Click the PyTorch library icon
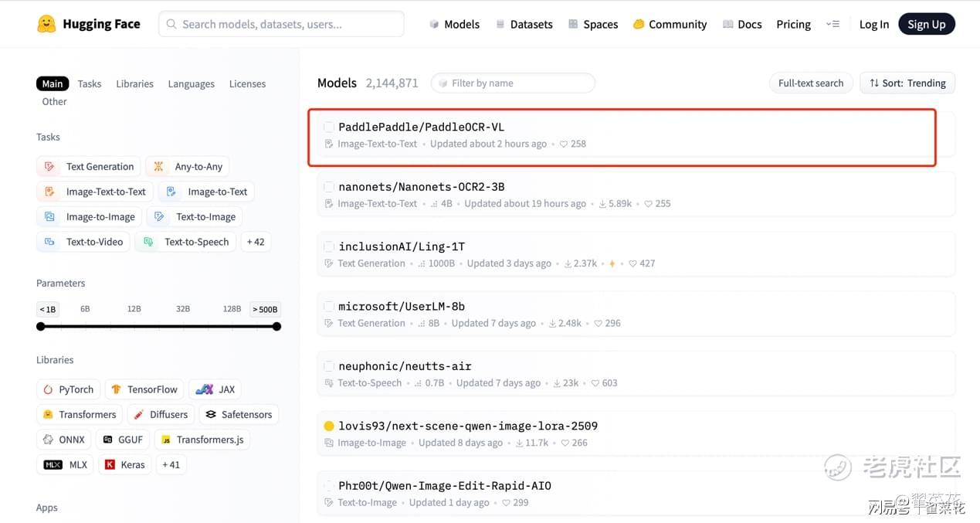Image resolution: width=980 pixels, height=523 pixels. coord(48,389)
